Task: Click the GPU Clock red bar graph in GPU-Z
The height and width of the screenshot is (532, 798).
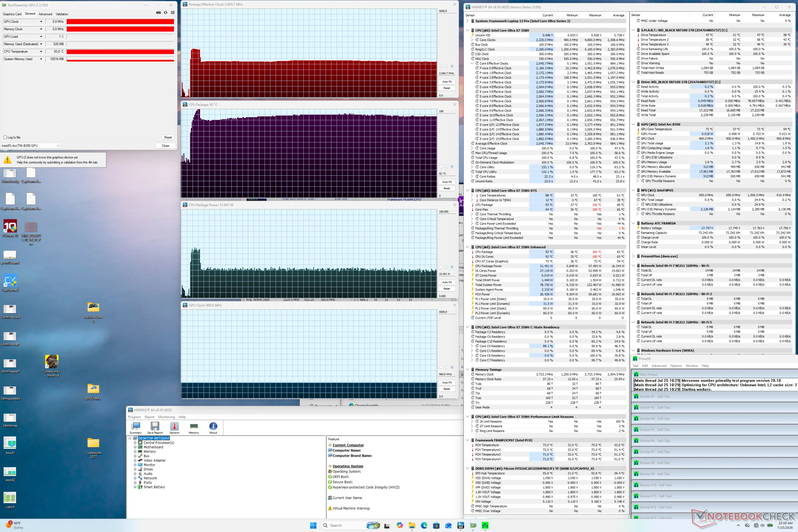Action: point(120,22)
